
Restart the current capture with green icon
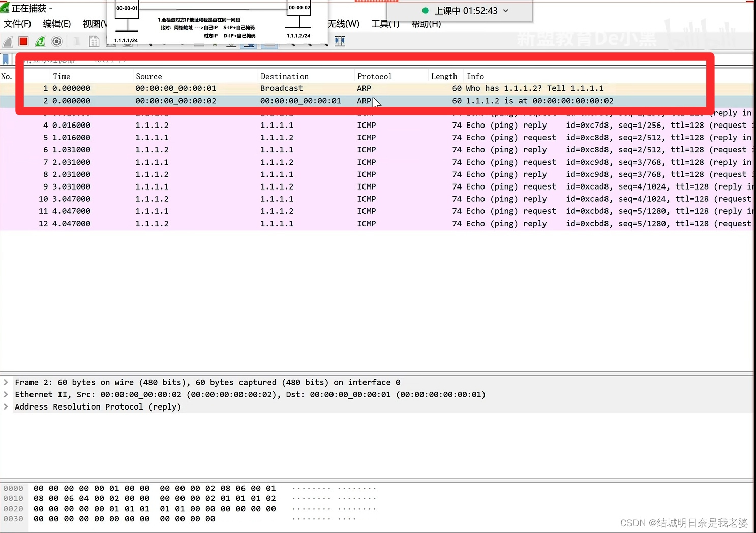click(x=40, y=41)
